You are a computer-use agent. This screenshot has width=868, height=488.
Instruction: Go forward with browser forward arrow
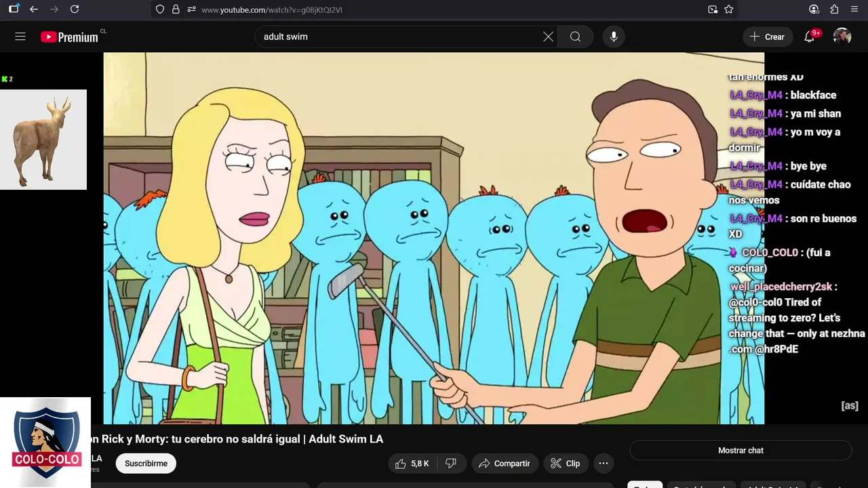[x=54, y=9]
